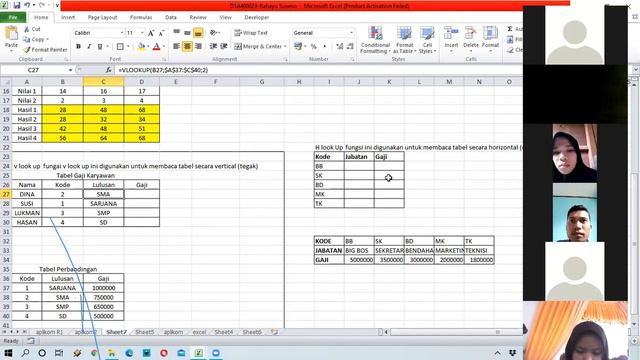This screenshot has width=640, height=360.
Task: Open Conditional Formatting menu
Action: 375,40
